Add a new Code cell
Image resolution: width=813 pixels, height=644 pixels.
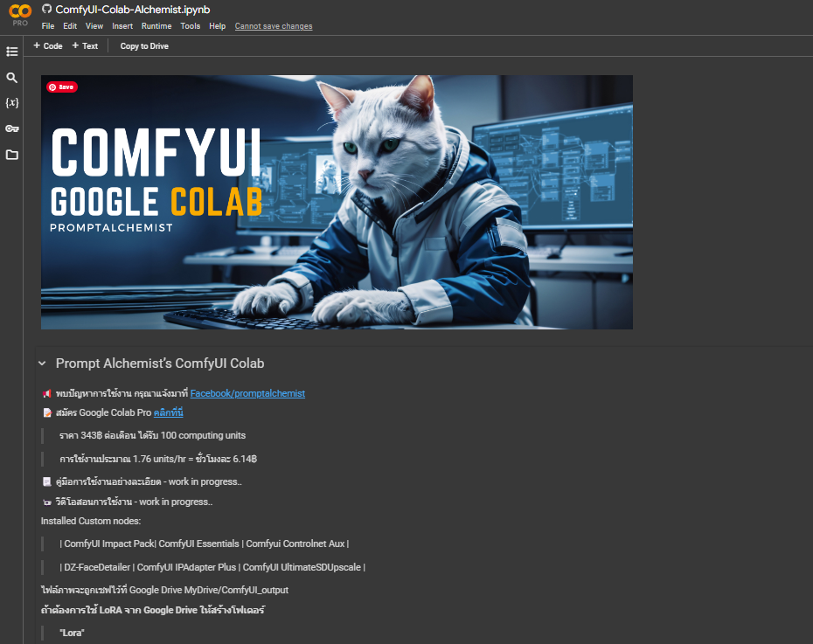tap(48, 45)
